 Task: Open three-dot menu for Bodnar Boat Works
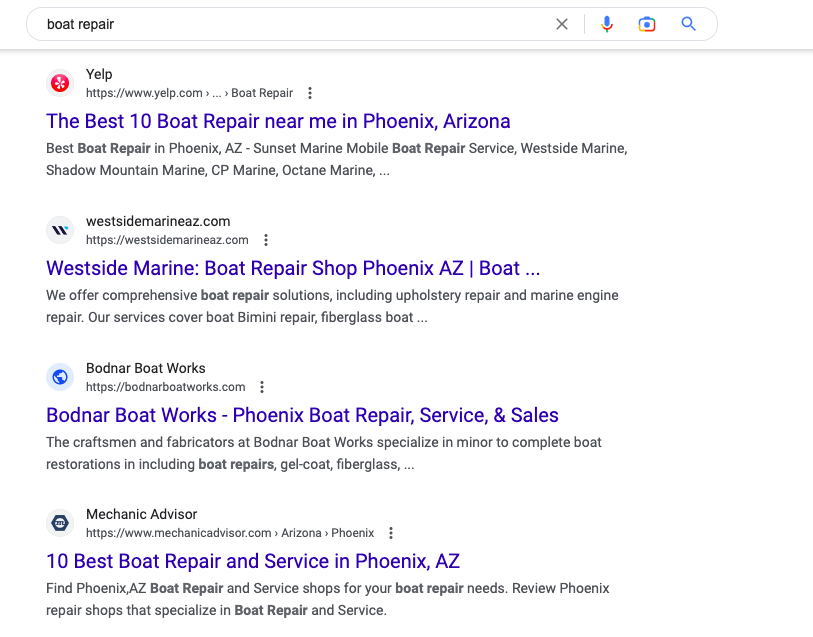pyautogui.click(x=262, y=387)
